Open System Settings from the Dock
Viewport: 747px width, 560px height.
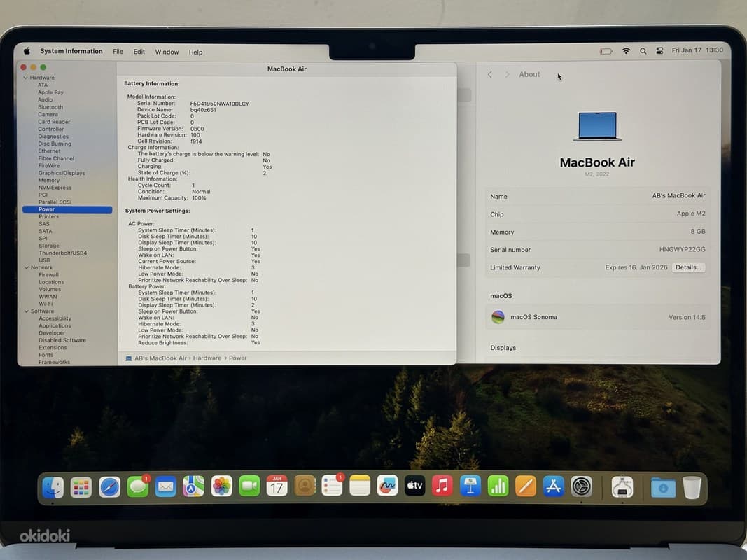582,486
